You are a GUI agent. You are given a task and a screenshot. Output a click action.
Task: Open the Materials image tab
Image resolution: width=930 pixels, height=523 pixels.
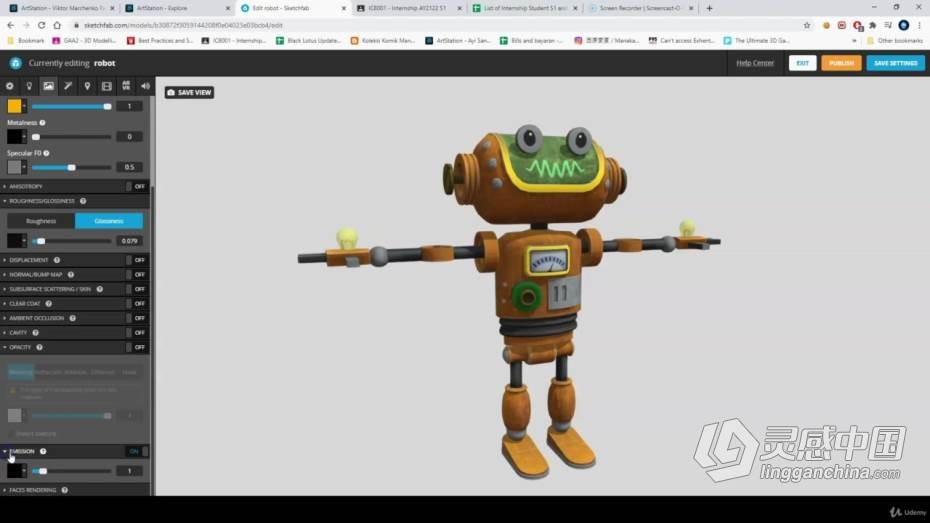pos(49,86)
